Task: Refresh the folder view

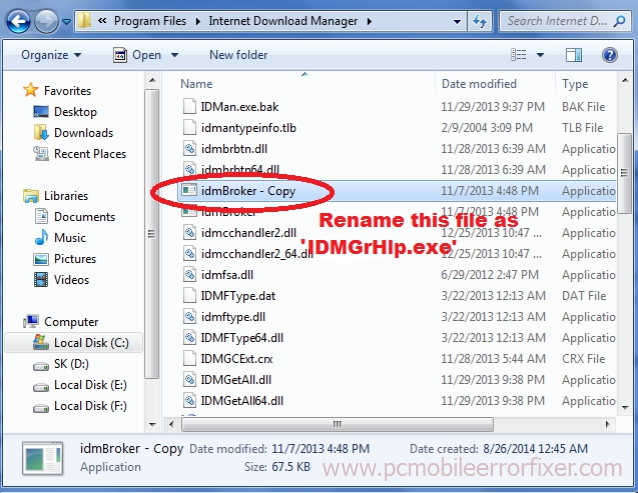Action: pos(480,21)
